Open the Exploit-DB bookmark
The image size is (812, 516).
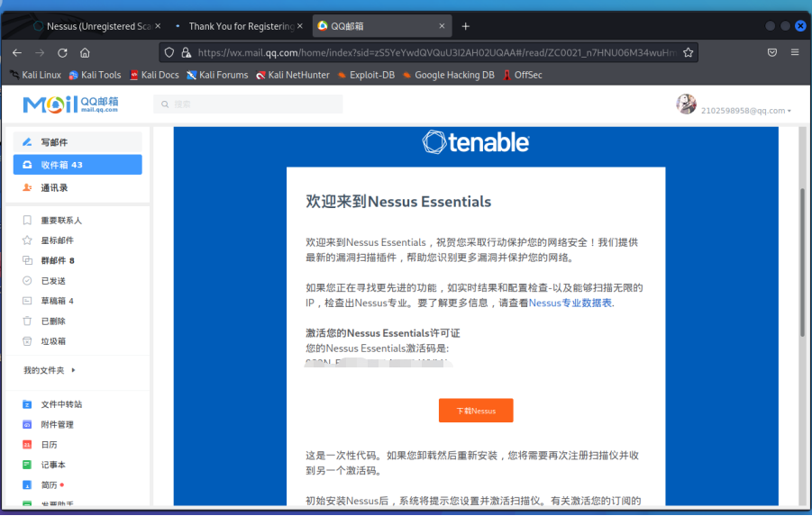366,75
